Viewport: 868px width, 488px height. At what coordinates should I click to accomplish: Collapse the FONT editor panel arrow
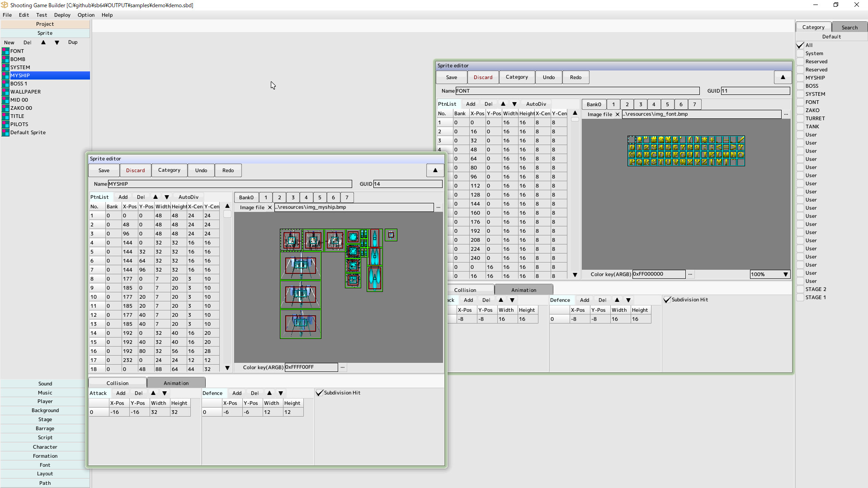[783, 77]
